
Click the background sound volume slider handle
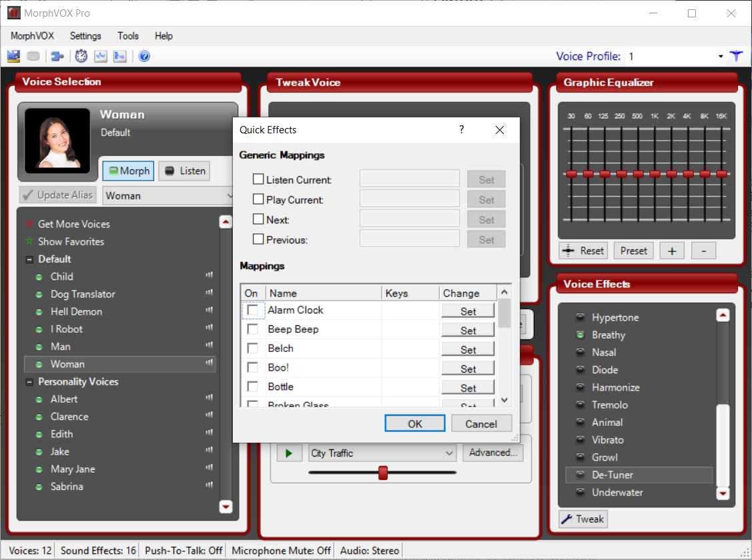(383, 473)
